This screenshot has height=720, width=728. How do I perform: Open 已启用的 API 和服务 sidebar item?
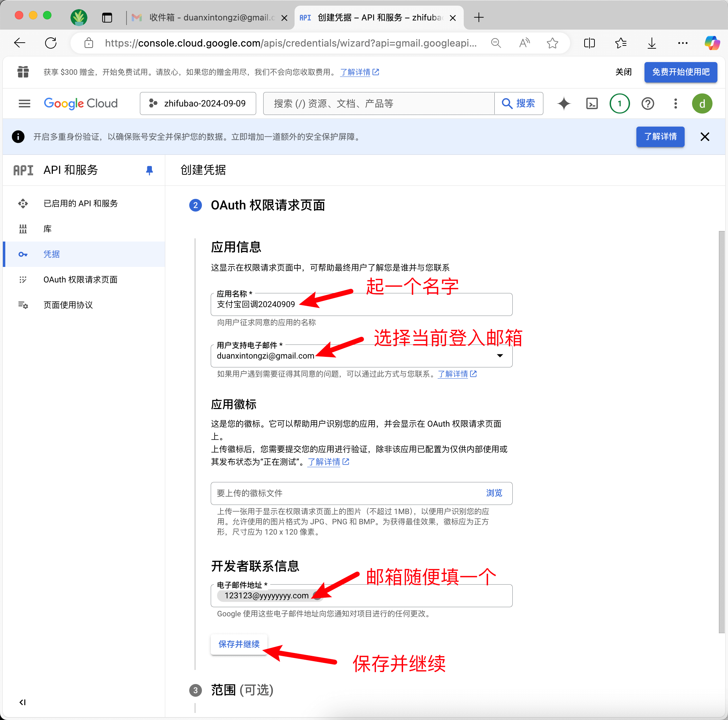pyautogui.click(x=80, y=203)
